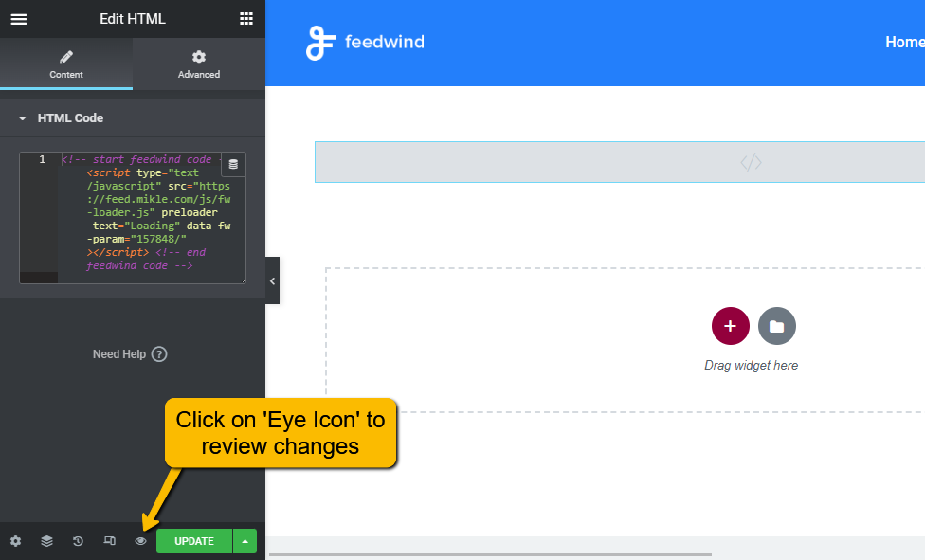Open the widgets panel via grid icon

245,18
